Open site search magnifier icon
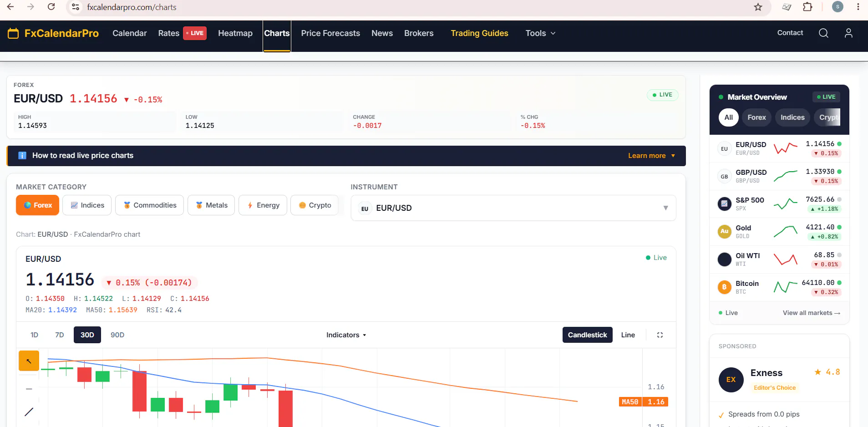This screenshot has height=427, width=868. [823, 33]
